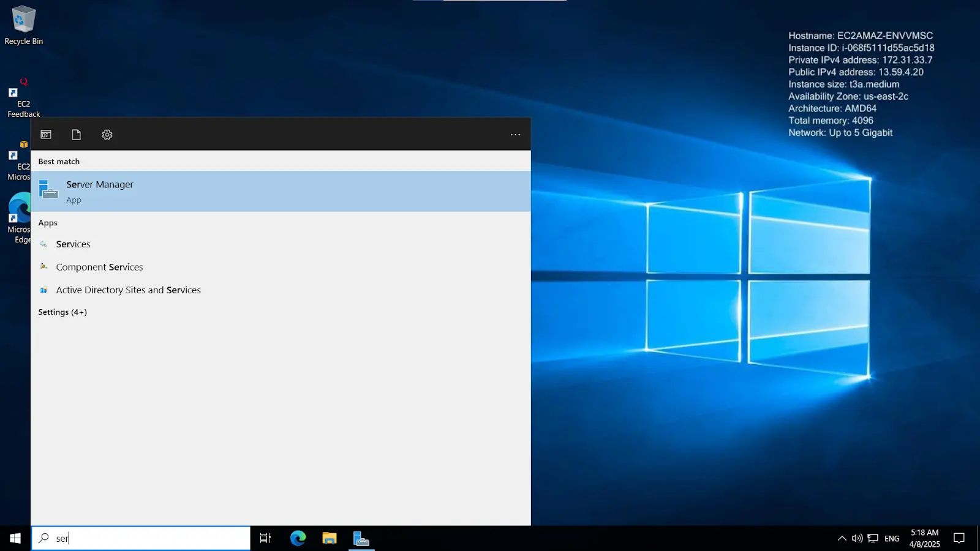Viewport: 980px width, 551px height.
Task: Click the network status icon in tray
Action: [871, 538]
